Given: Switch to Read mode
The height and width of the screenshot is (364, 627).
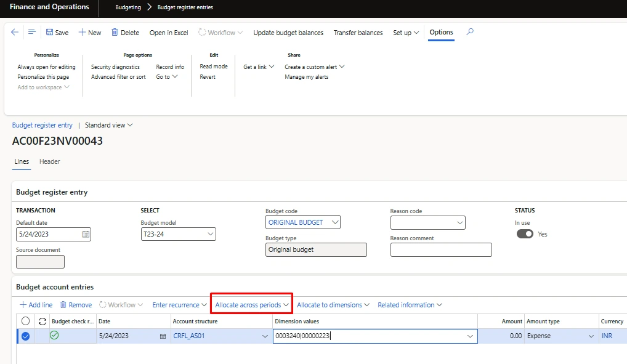Looking at the screenshot, I should [214, 67].
